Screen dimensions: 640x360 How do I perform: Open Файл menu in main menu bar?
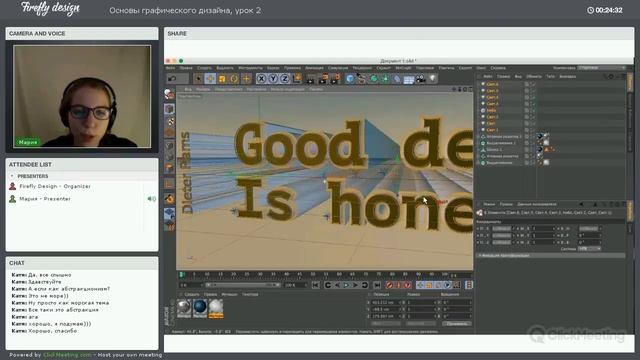click(170, 68)
